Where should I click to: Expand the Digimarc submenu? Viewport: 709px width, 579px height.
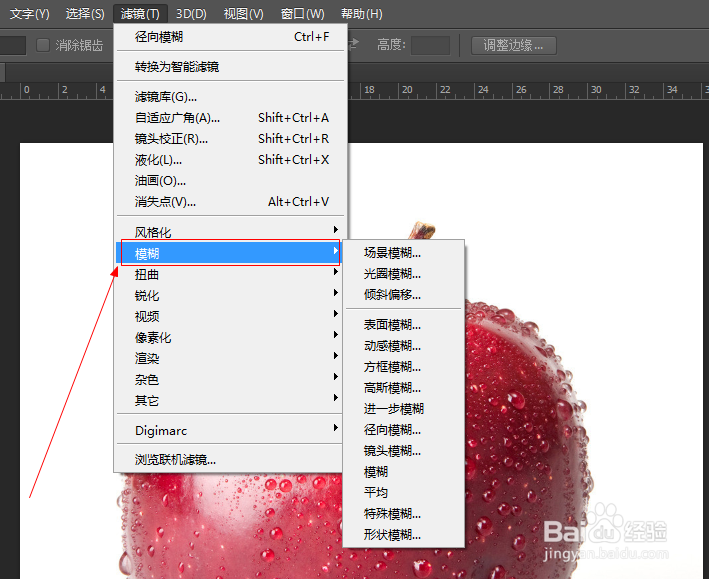click(229, 430)
